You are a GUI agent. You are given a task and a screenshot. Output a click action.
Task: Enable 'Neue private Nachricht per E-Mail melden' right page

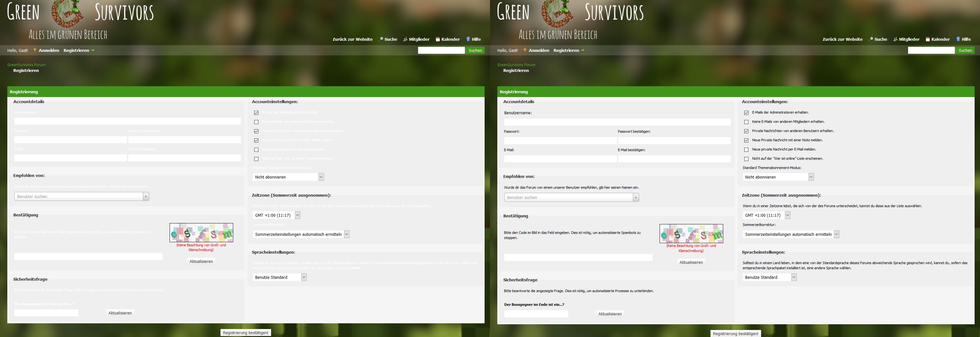[x=746, y=150]
